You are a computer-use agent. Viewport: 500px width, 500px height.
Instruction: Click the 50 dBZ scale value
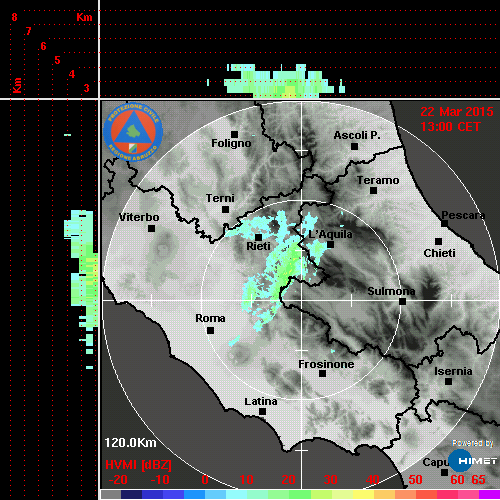(415, 480)
